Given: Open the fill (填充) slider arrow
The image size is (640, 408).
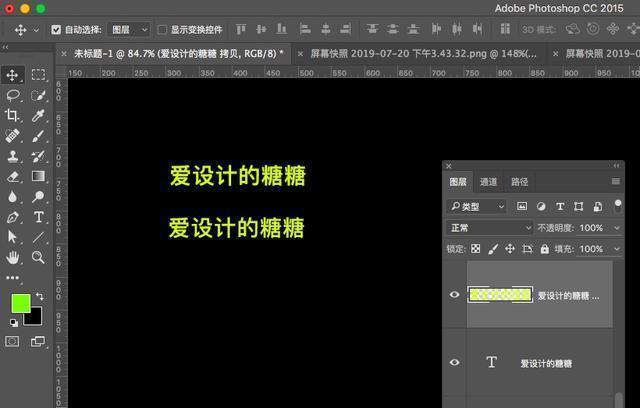Looking at the screenshot, I should click(617, 249).
